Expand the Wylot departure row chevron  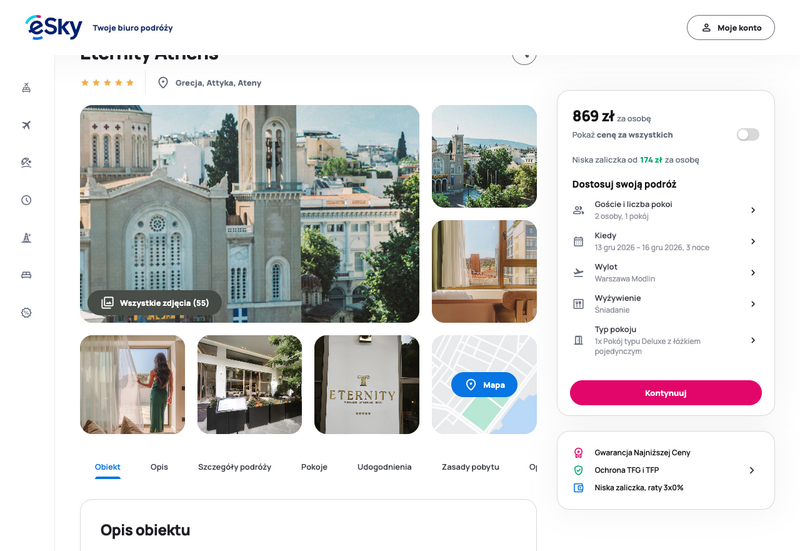tap(753, 273)
